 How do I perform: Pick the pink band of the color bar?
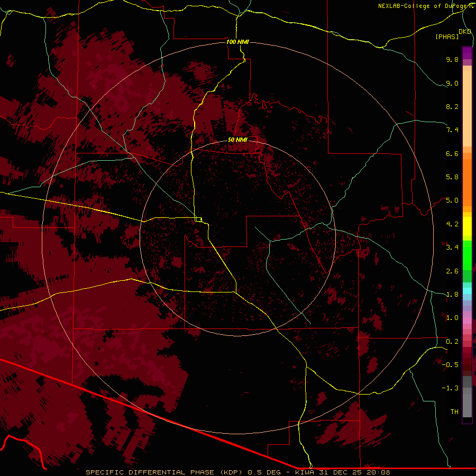tap(467, 321)
